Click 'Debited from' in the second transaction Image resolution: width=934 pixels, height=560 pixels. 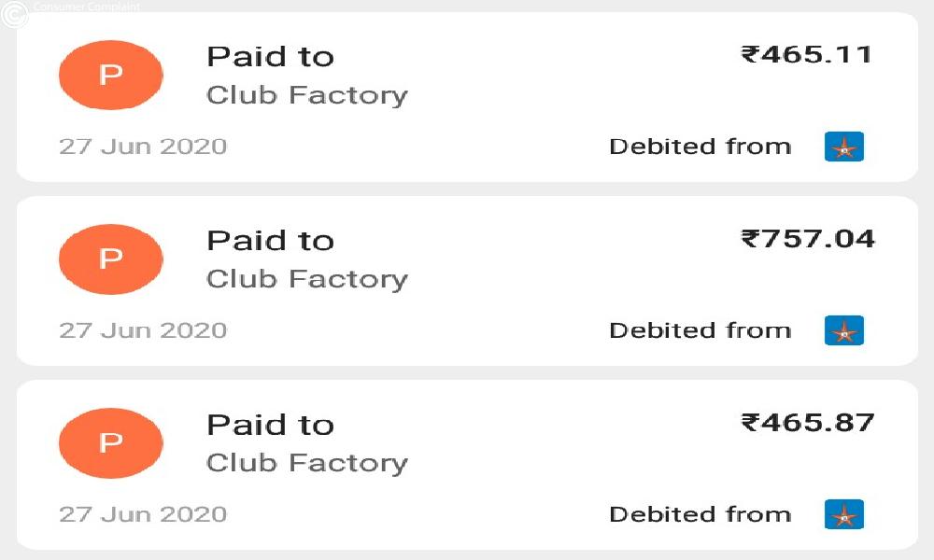click(700, 330)
